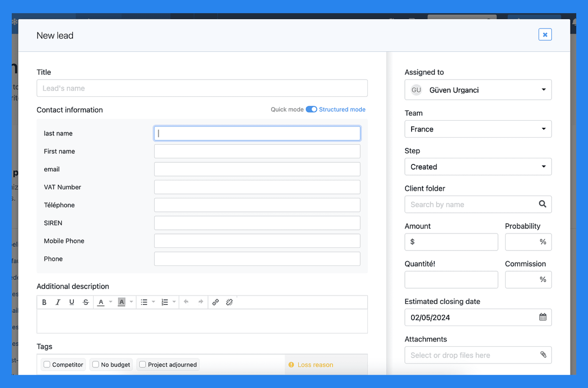The width and height of the screenshot is (588, 388).
Task: Click the email input field
Action: (x=257, y=169)
